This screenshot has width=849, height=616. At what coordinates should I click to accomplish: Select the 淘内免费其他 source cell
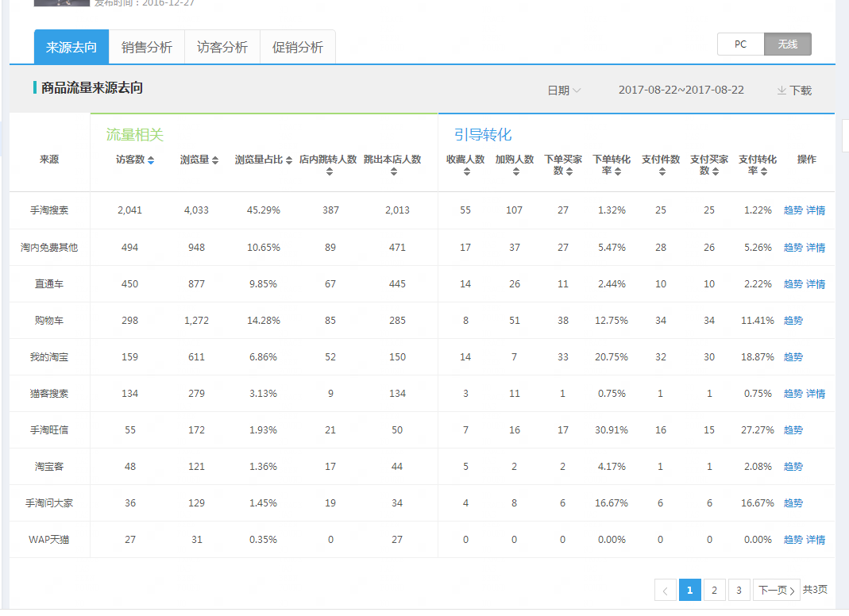[49, 248]
